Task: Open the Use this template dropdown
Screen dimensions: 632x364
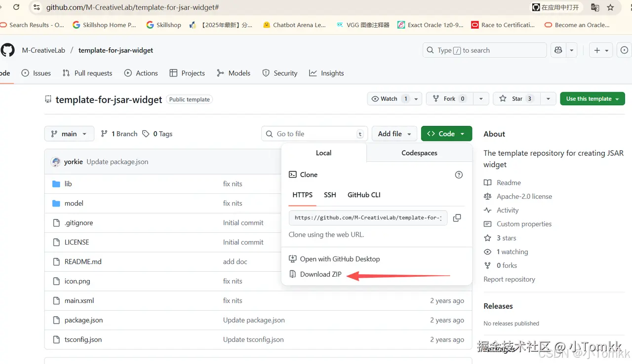Action: (592, 99)
